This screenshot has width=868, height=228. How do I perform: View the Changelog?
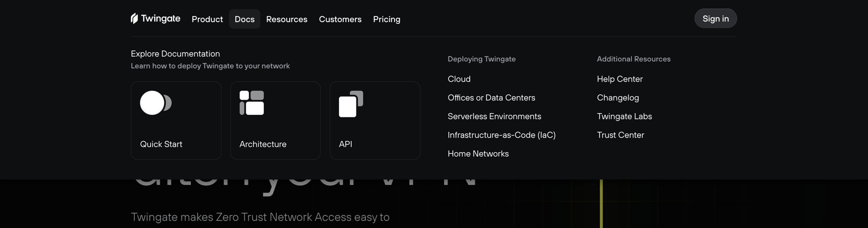click(618, 98)
